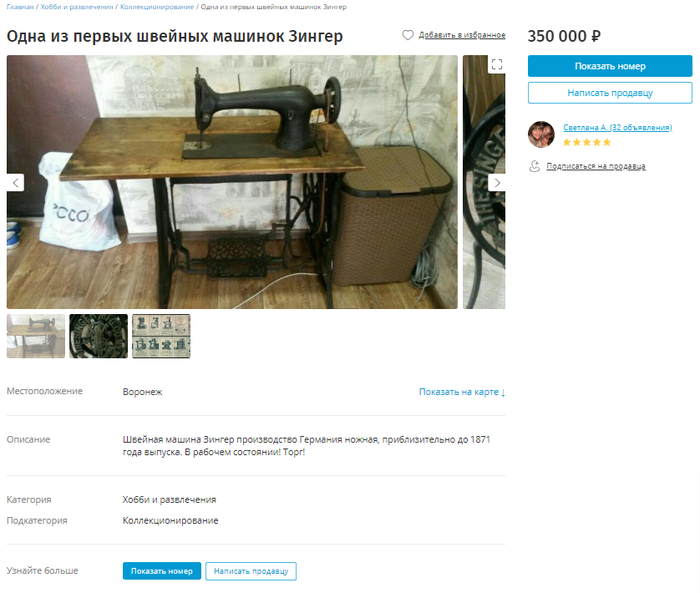Click the blue Показать номер button at top

pyautogui.click(x=610, y=66)
